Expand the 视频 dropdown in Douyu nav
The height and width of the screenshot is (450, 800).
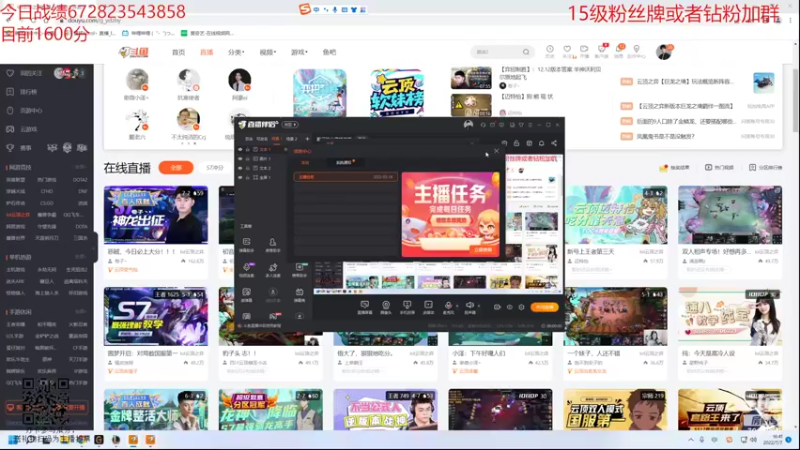pyautogui.click(x=268, y=52)
